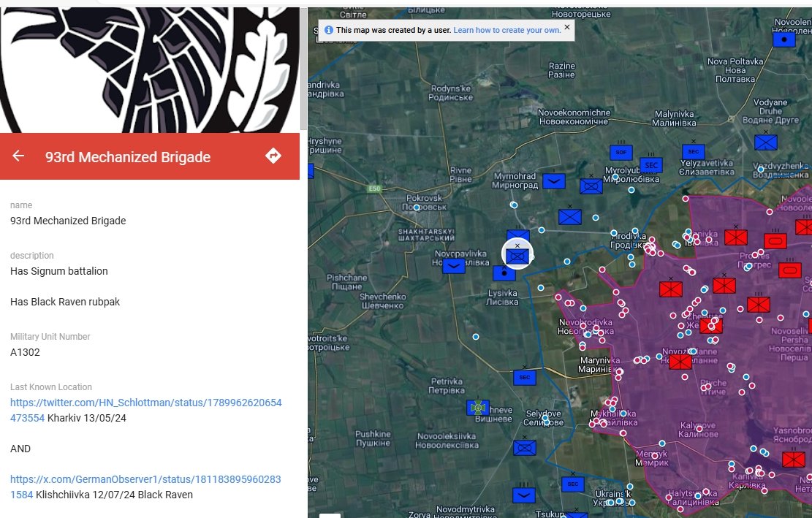Select blue chevron marker at Novopavlivka
812x518 pixels.
tap(453, 266)
